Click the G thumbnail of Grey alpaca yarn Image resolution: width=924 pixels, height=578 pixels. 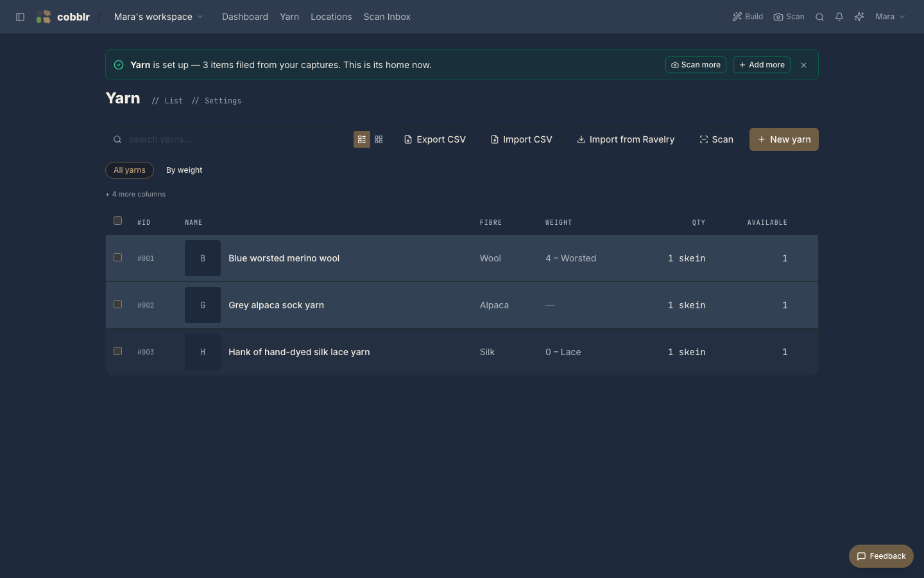click(x=203, y=305)
